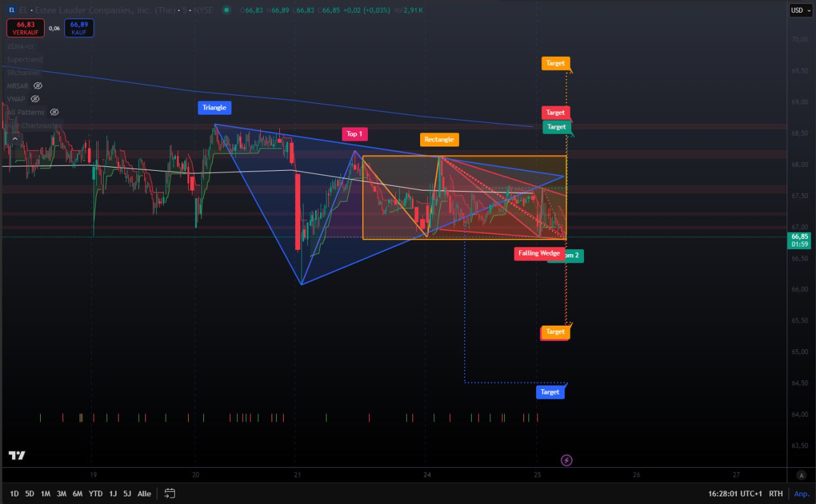Open timezone menu showing UTC+1
816x504 pixels.
[735, 493]
